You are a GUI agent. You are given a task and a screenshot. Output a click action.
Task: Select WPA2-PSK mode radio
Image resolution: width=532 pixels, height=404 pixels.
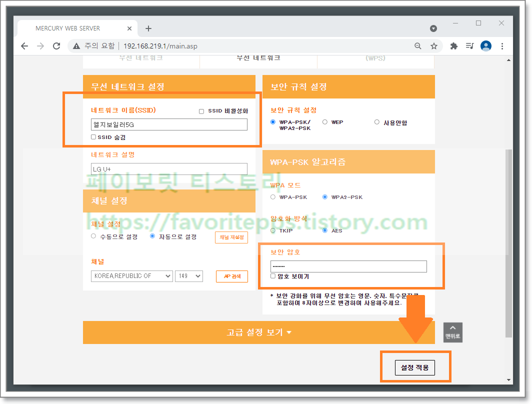325,197
